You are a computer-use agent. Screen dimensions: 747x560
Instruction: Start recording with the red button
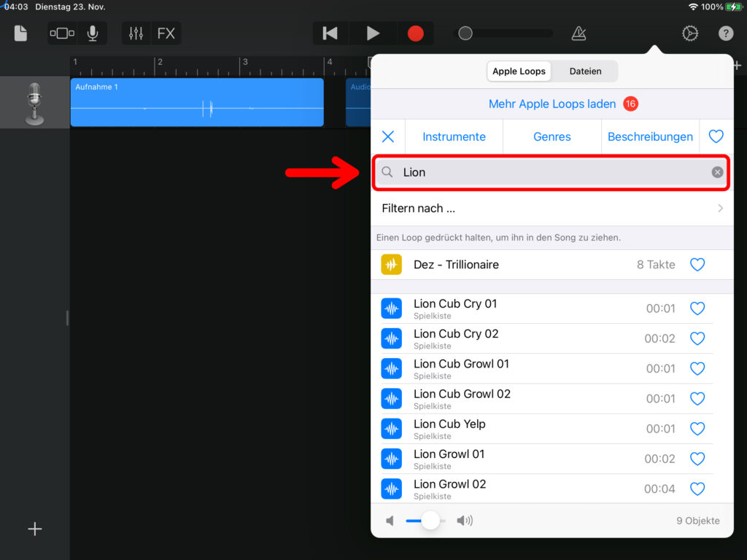coord(415,34)
